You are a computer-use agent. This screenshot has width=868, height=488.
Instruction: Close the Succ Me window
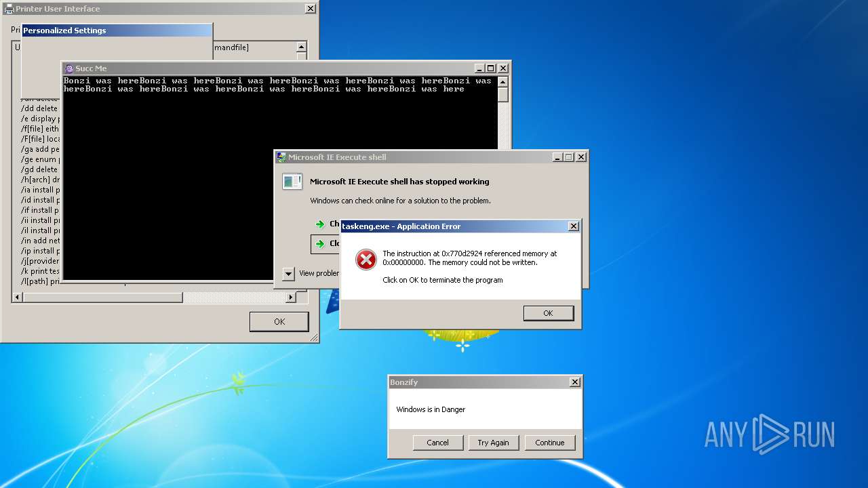click(x=503, y=68)
